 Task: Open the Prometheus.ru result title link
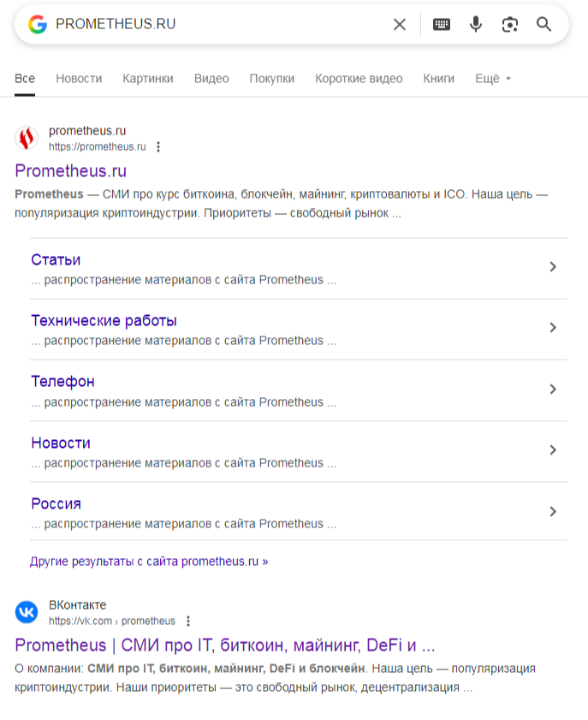pyautogui.click(x=70, y=170)
